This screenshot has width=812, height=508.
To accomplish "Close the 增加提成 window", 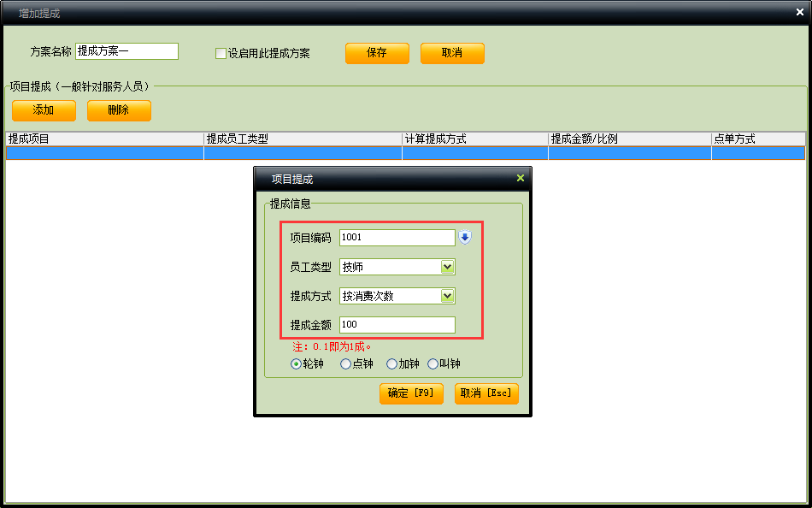I will click(x=800, y=12).
